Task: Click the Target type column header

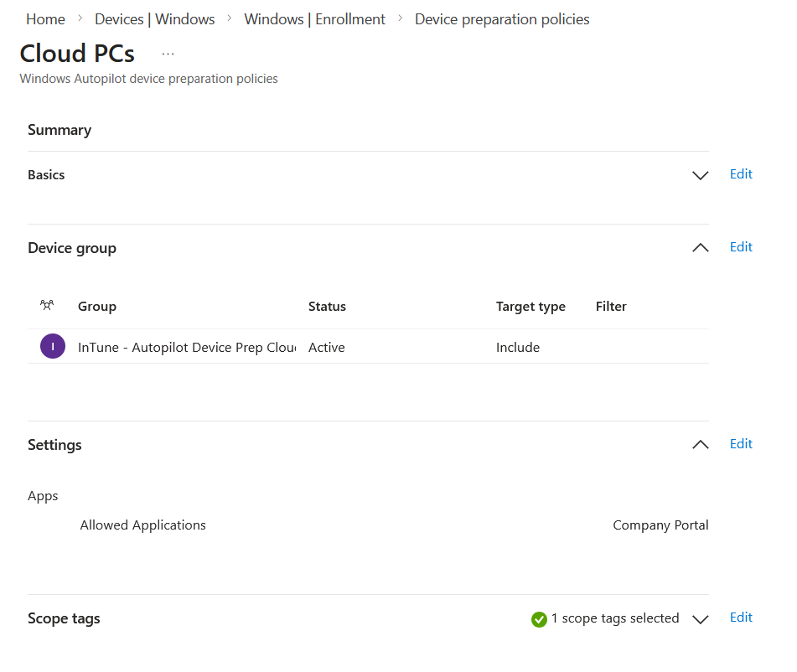Action: (530, 307)
